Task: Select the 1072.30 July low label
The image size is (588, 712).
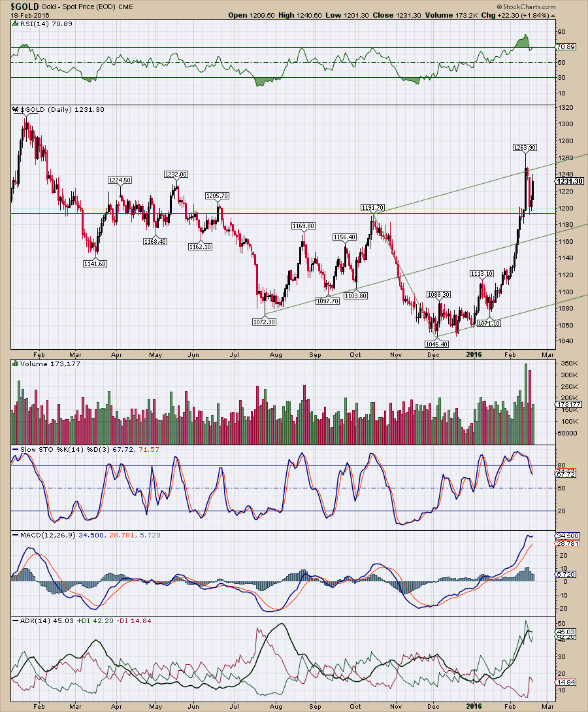Action: (x=265, y=322)
